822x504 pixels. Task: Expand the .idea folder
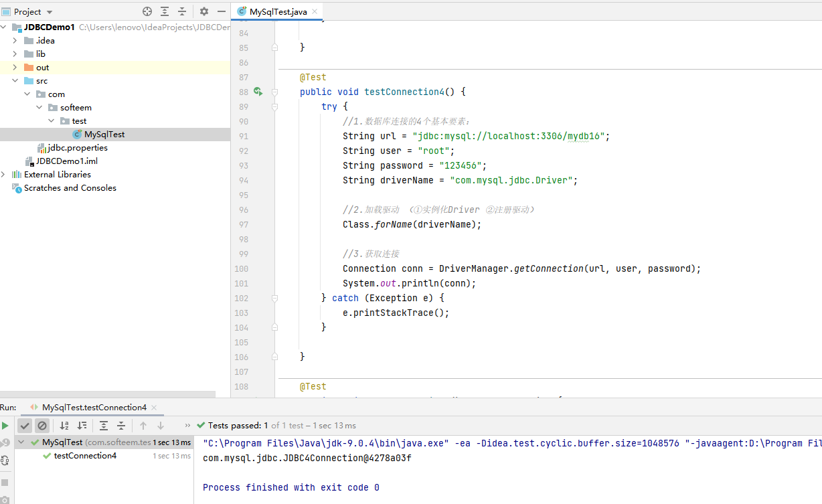click(15, 41)
